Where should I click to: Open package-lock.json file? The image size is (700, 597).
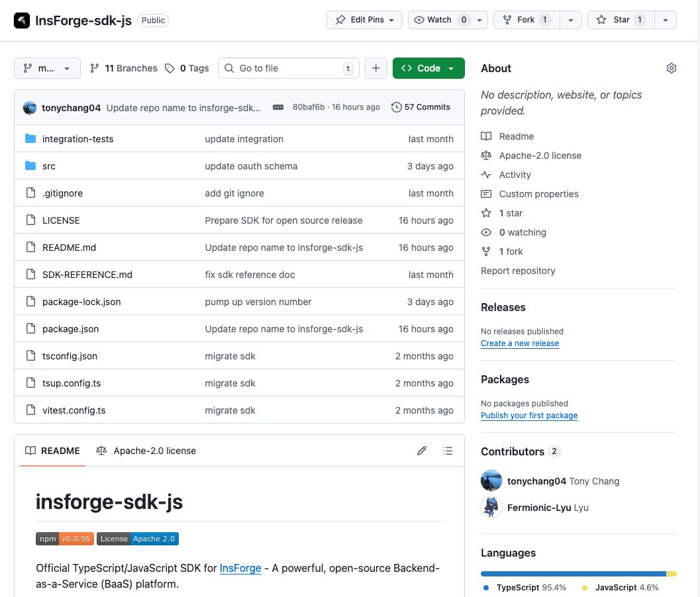click(81, 302)
